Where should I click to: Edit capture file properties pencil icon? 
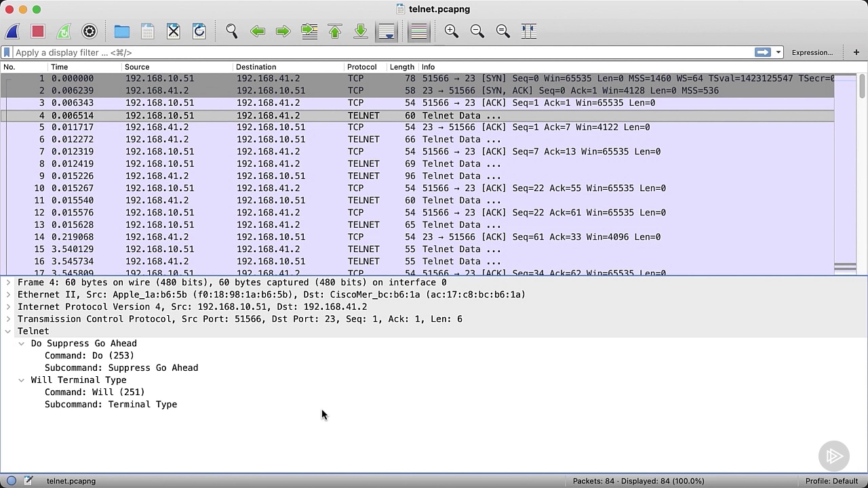point(28,481)
